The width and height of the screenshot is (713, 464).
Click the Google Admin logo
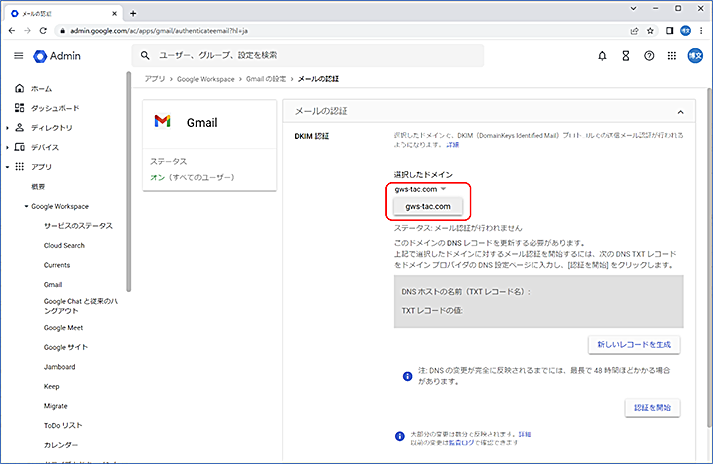tap(57, 56)
